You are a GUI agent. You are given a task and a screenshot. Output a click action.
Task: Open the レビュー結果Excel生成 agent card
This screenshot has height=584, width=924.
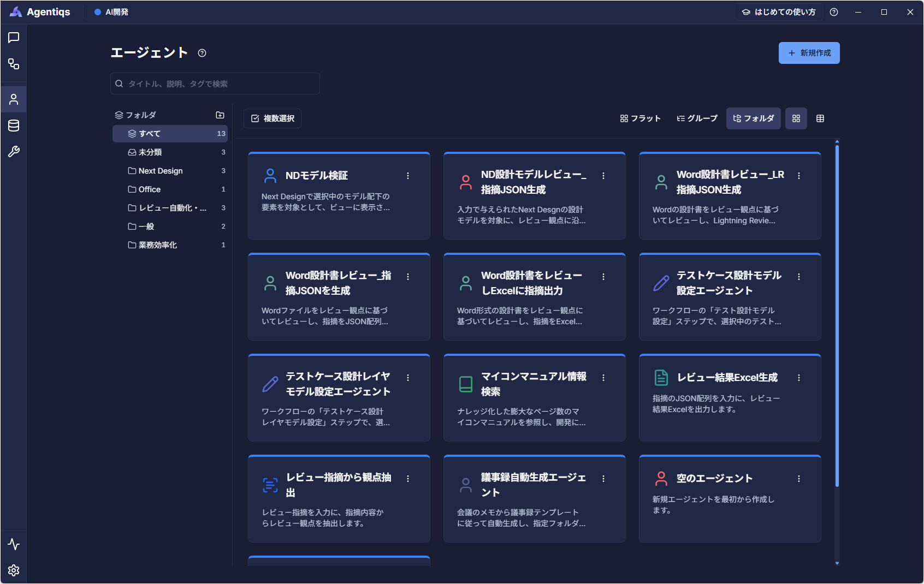(730, 397)
